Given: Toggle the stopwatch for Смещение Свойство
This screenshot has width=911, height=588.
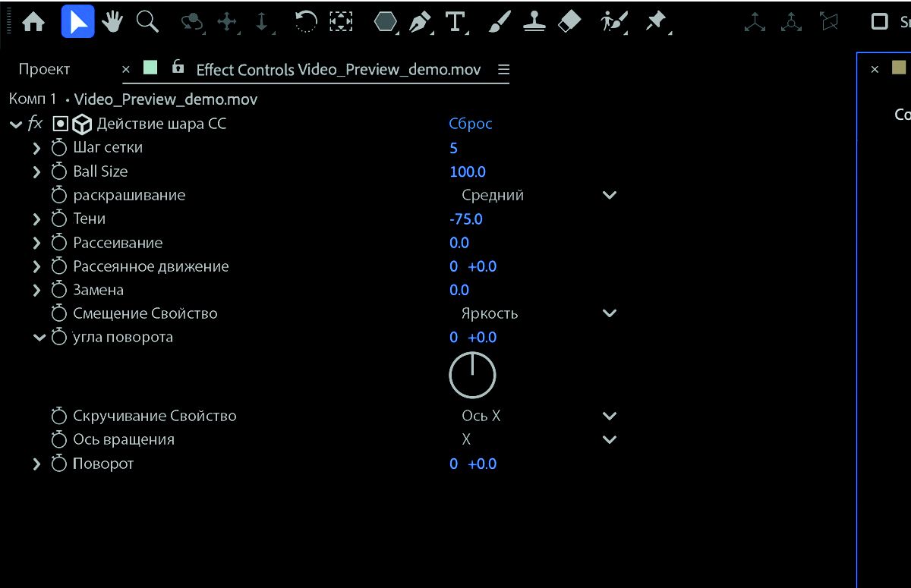Looking at the screenshot, I should click(59, 313).
